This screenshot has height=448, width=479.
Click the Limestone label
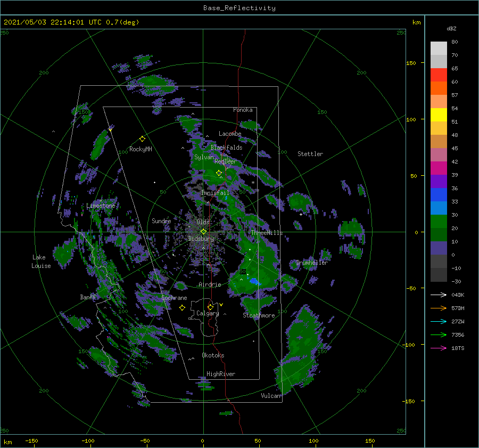tap(101, 206)
